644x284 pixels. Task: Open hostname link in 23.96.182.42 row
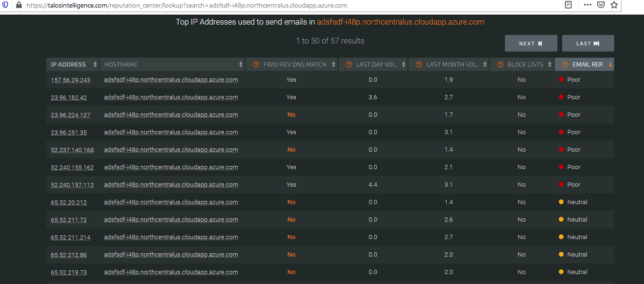pos(171,97)
